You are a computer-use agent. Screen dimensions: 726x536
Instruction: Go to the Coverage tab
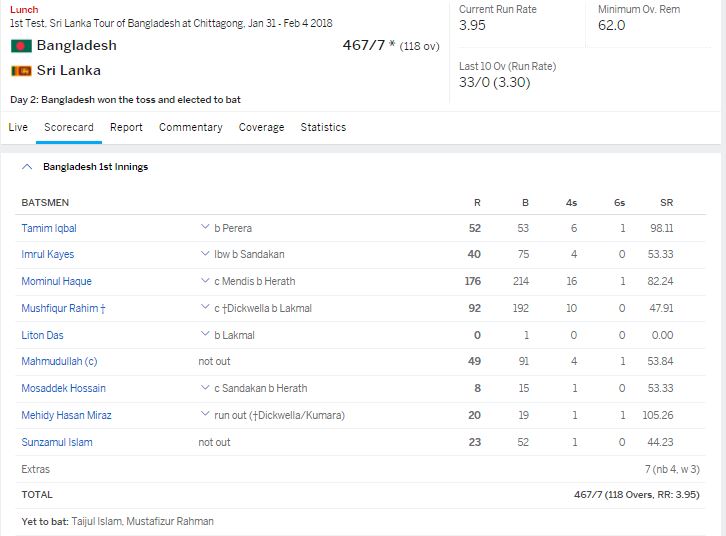pos(261,127)
